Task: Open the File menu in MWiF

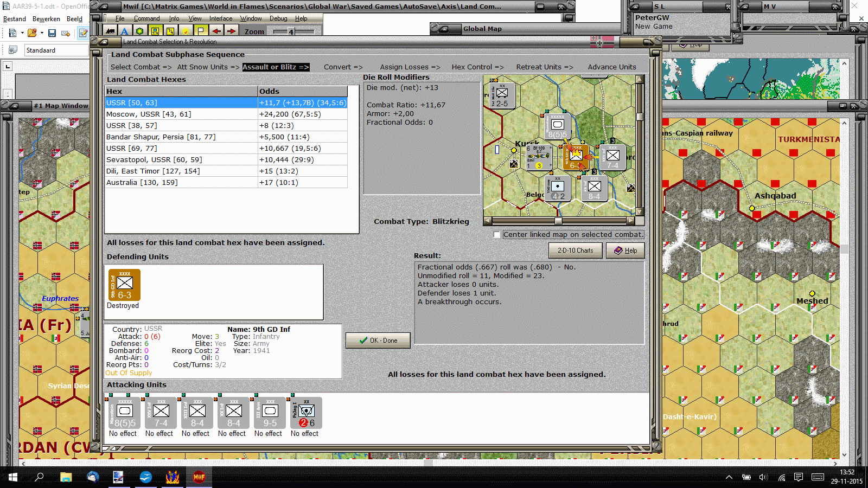Action: coord(120,18)
